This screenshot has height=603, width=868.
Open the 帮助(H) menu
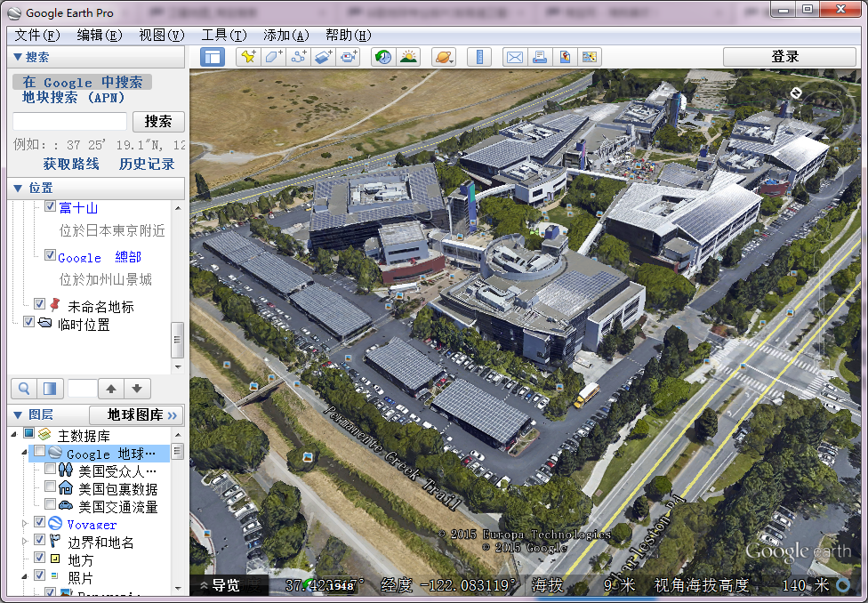(349, 36)
